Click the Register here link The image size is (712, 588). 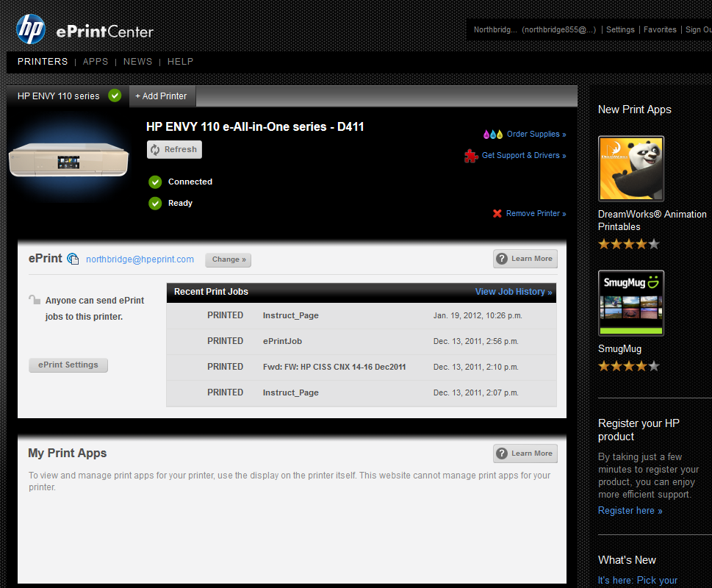click(x=630, y=511)
